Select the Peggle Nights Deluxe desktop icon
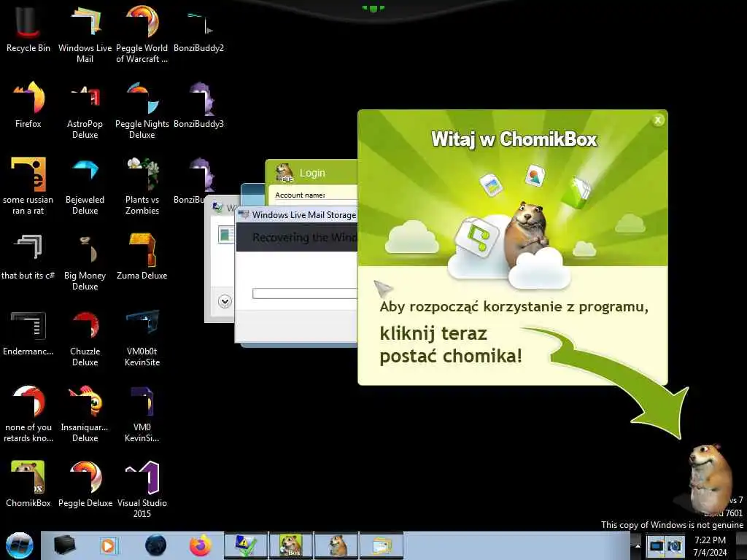The width and height of the screenshot is (747, 560). tap(142, 110)
